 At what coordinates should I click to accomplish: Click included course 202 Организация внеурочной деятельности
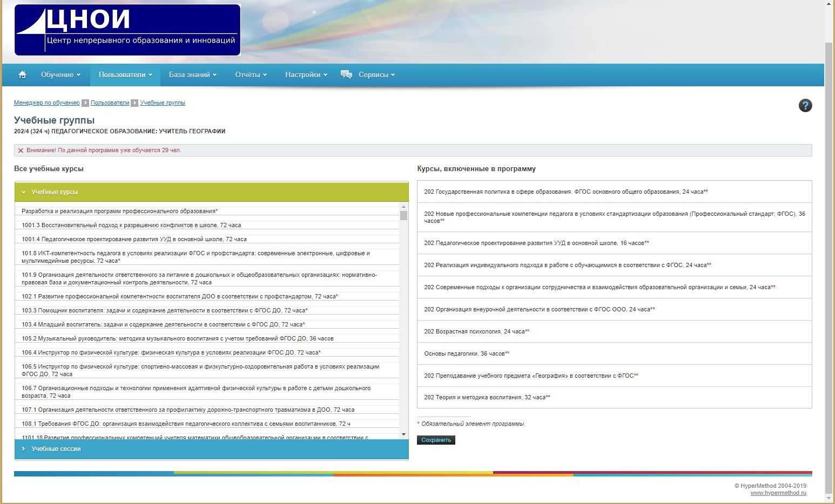point(615,309)
